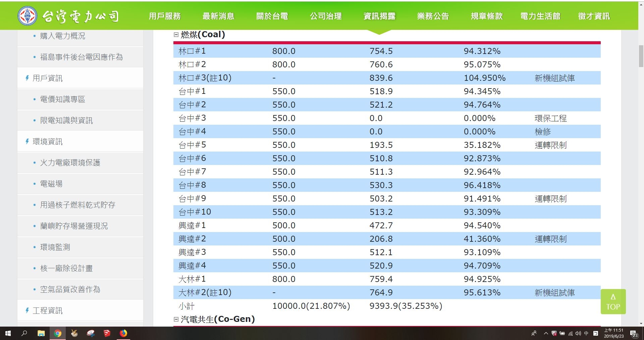This screenshot has height=340, width=644.
Task: Click the 台中#10 unit name
Action: pyautogui.click(x=195, y=212)
